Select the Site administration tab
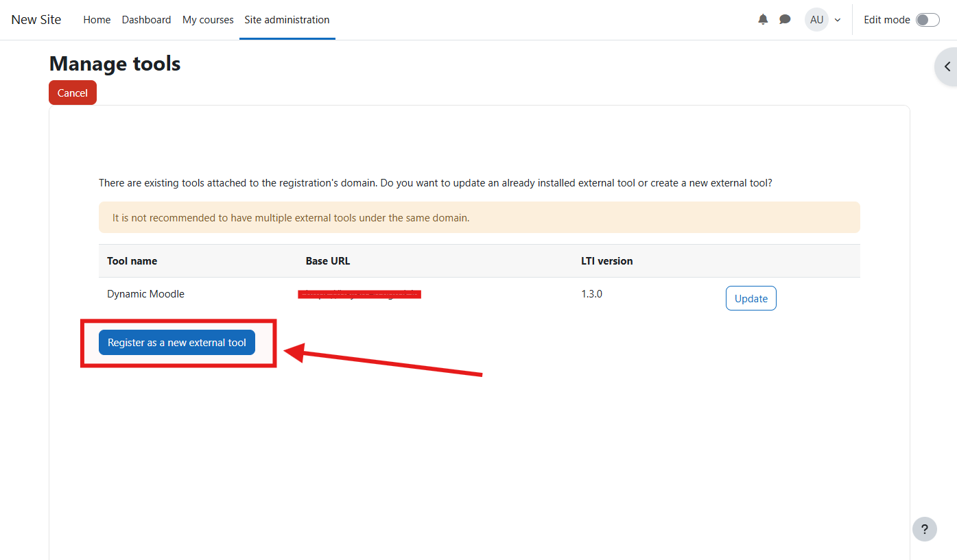This screenshot has height=560, width=957. pos(287,20)
